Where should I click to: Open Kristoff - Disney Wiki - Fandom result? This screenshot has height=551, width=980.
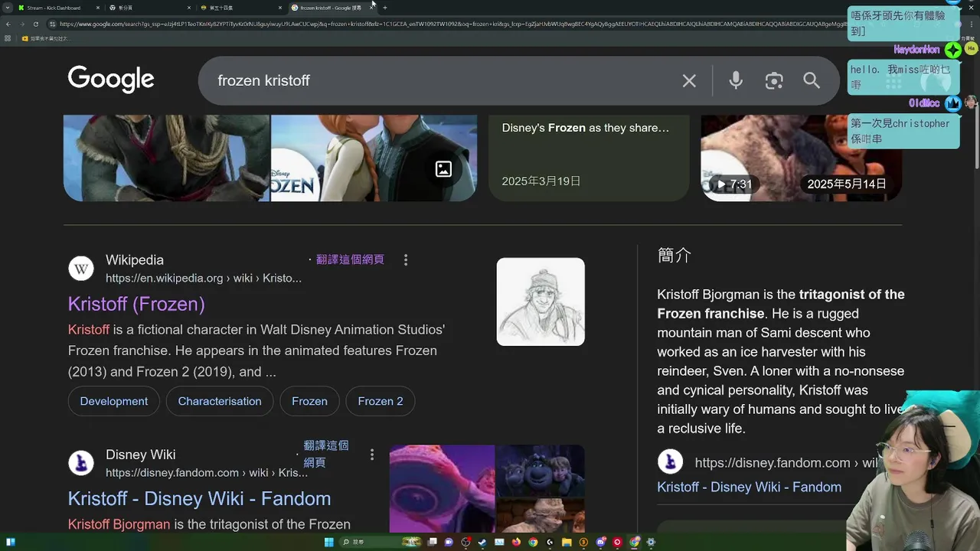pyautogui.click(x=199, y=498)
